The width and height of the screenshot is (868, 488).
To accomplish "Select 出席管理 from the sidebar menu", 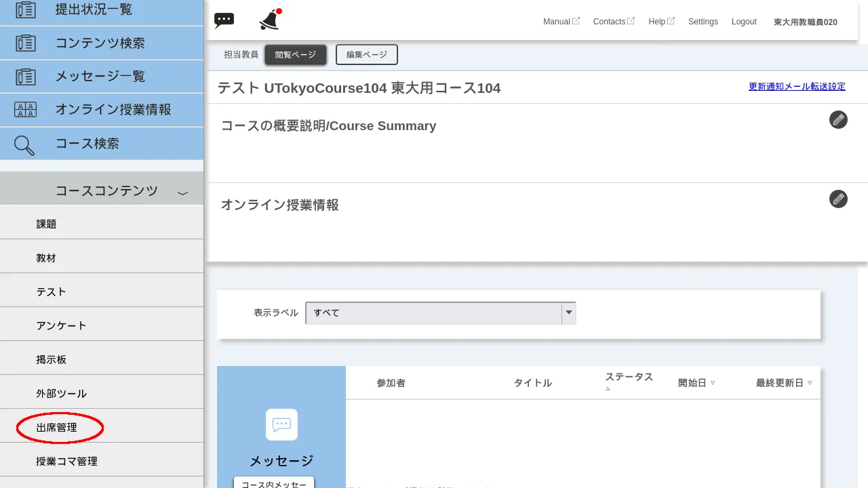I will point(58,427).
